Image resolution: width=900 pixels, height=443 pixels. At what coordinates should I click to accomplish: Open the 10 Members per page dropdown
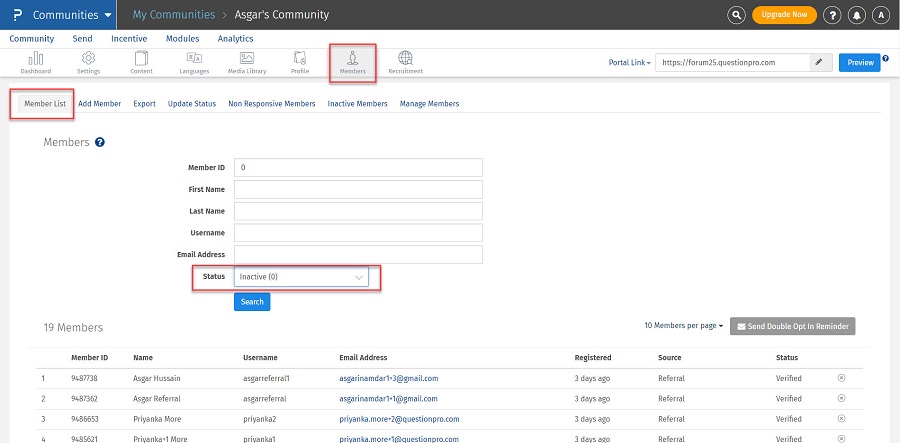pos(684,326)
